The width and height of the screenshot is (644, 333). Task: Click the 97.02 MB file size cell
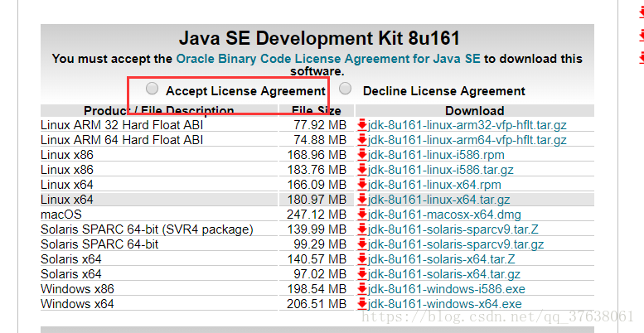pos(317,274)
